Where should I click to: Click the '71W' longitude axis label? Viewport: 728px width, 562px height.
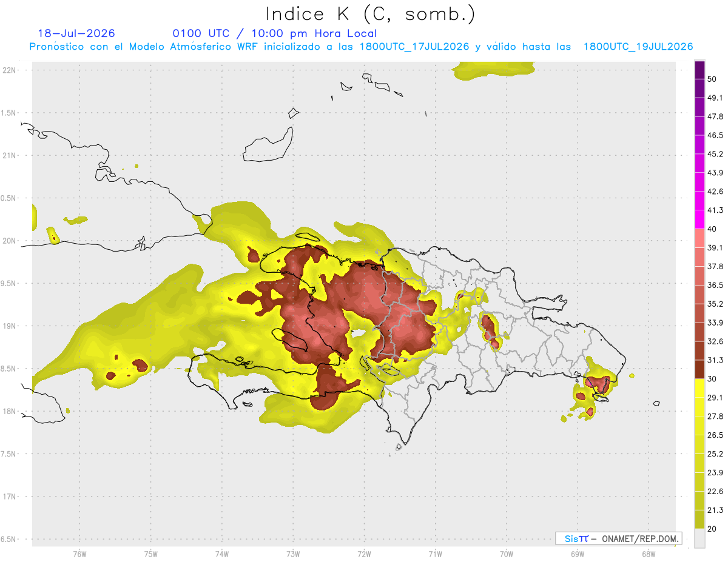click(x=435, y=554)
